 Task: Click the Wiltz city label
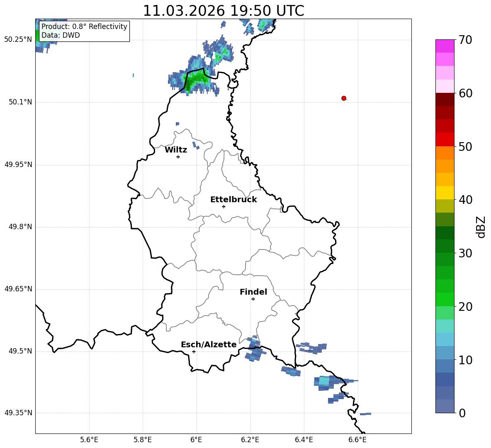tap(176, 150)
